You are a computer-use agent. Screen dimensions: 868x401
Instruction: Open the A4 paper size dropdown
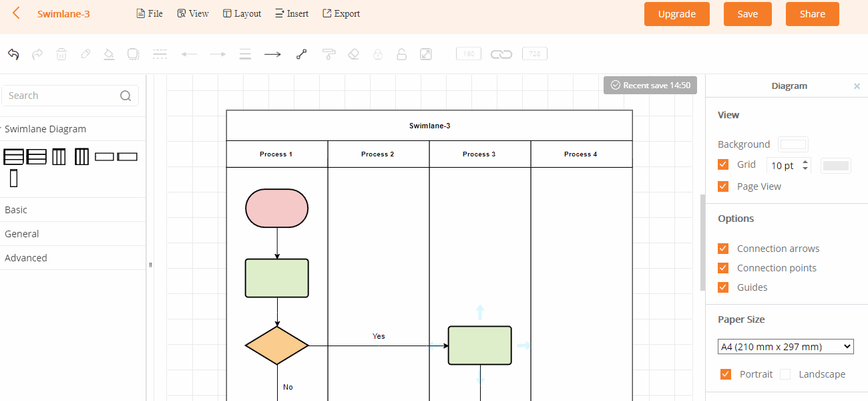786,346
